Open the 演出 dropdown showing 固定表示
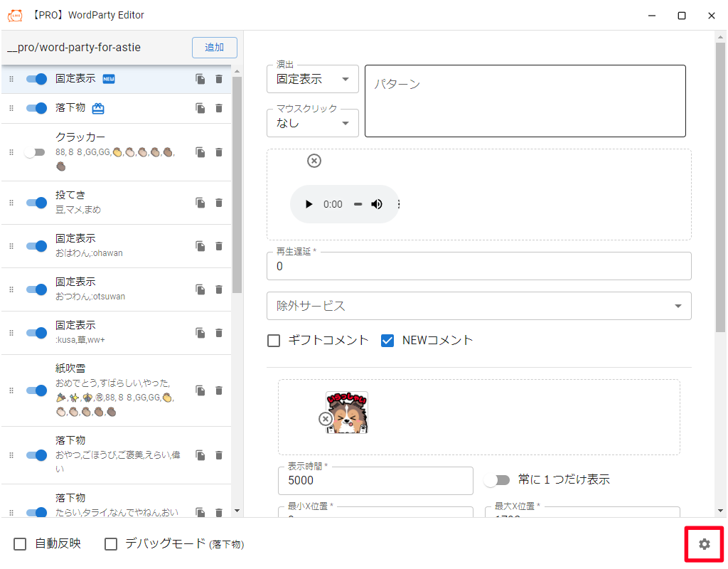728x569 pixels. point(313,79)
